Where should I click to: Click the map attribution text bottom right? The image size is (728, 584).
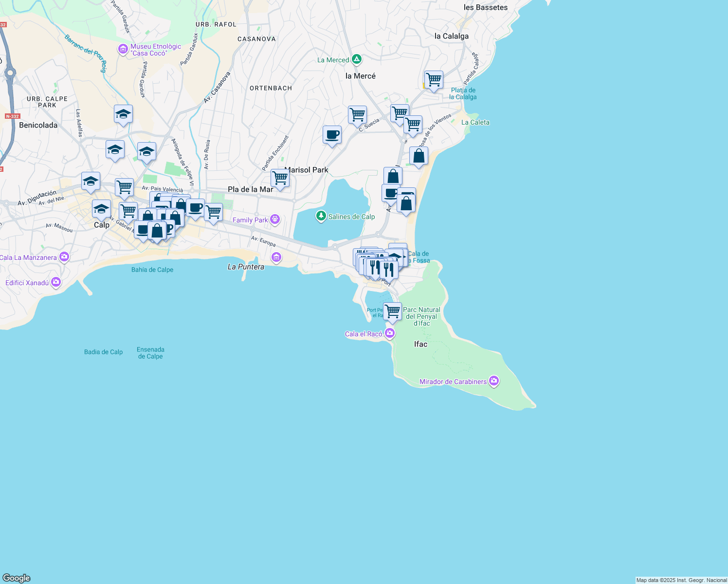pos(680,580)
